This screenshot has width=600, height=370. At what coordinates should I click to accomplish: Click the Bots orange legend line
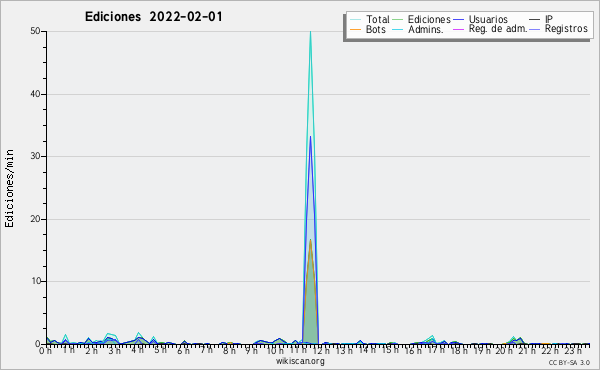click(355, 29)
